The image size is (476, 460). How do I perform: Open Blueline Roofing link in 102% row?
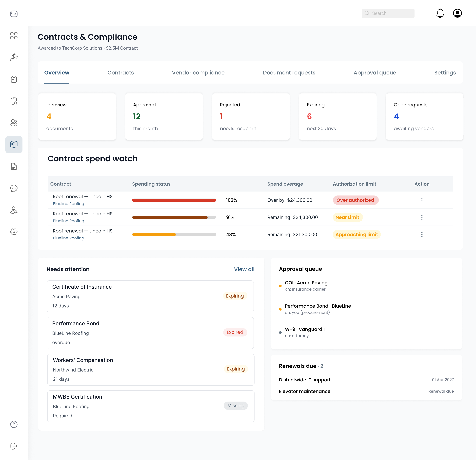pos(68,204)
